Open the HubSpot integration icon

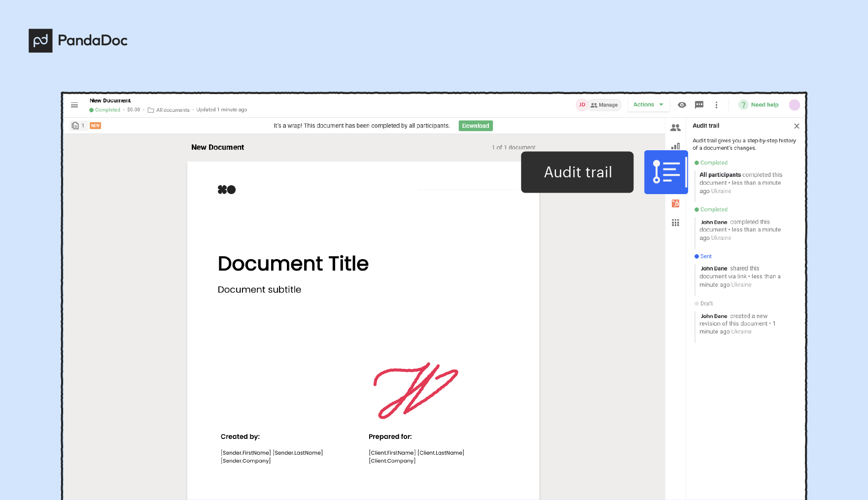pos(675,203)
